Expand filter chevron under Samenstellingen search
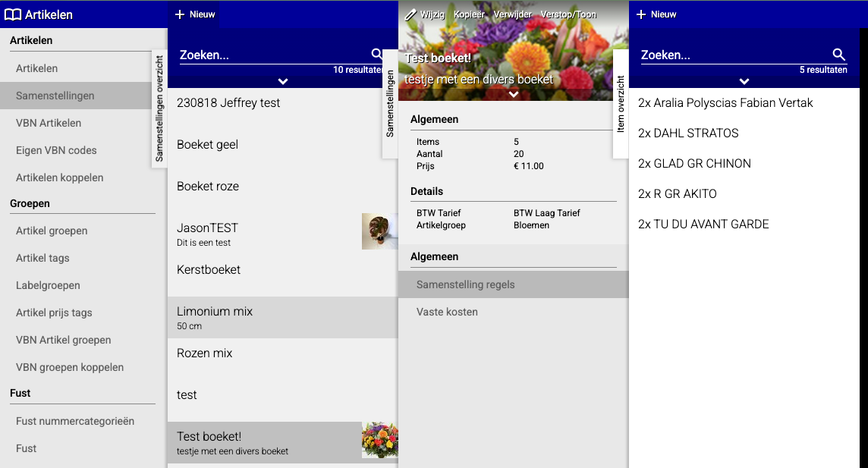868x468 pixels. (283, 81)
